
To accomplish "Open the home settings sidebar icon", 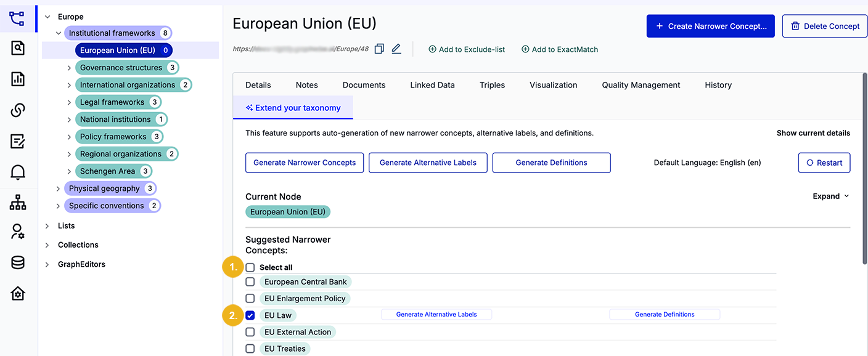I will pos(17,293).
